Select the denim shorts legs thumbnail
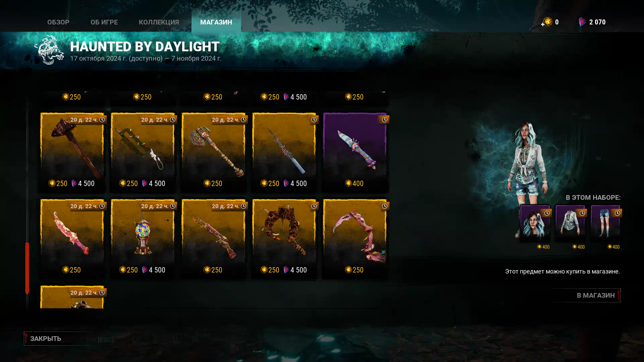Screen dimensions: 644x362 click(605, 223)
